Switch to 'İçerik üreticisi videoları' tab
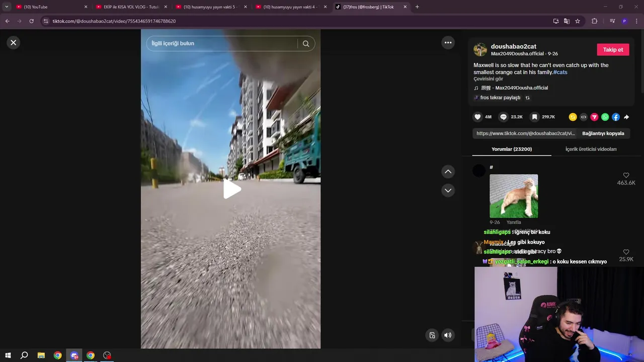Image resolution: width=644 pixels, height=362 pixels. [x=591, y=149]
